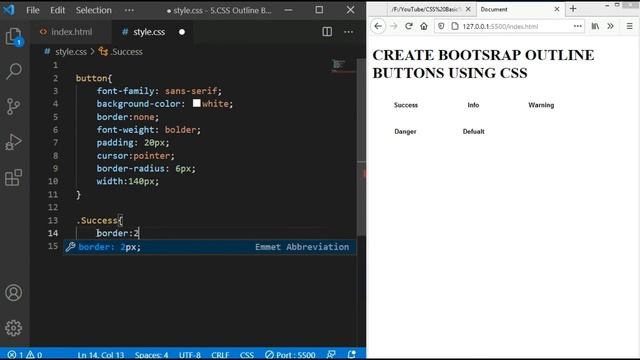Click the Success button on the page

(x=406, y=105)
